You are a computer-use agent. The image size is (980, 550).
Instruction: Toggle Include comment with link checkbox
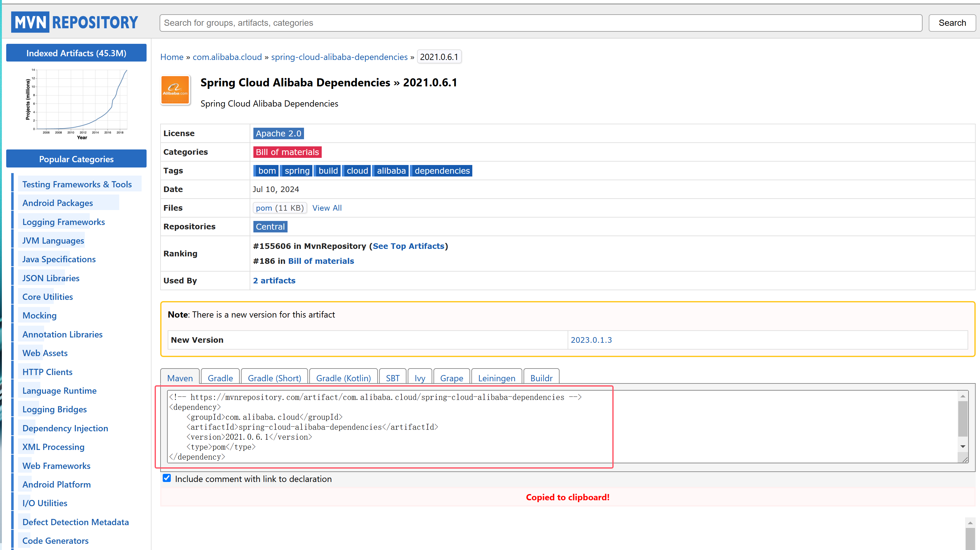[x=167, y=478]
